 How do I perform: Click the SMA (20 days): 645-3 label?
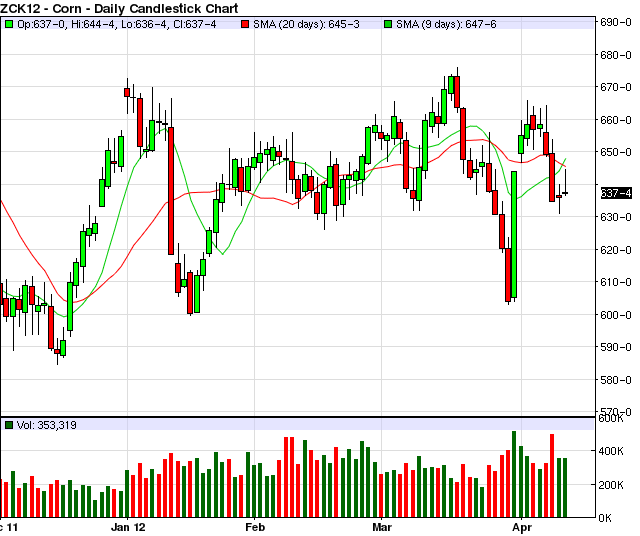click(306, 24)
